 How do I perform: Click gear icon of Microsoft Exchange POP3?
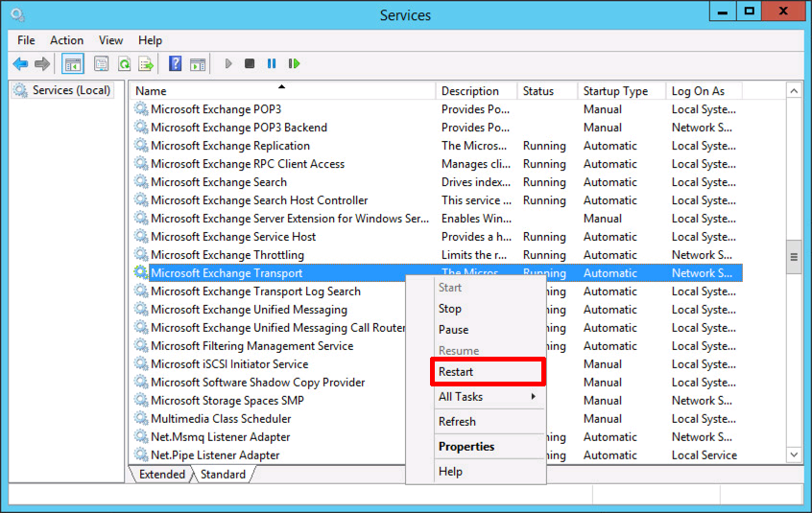[140, 108]
